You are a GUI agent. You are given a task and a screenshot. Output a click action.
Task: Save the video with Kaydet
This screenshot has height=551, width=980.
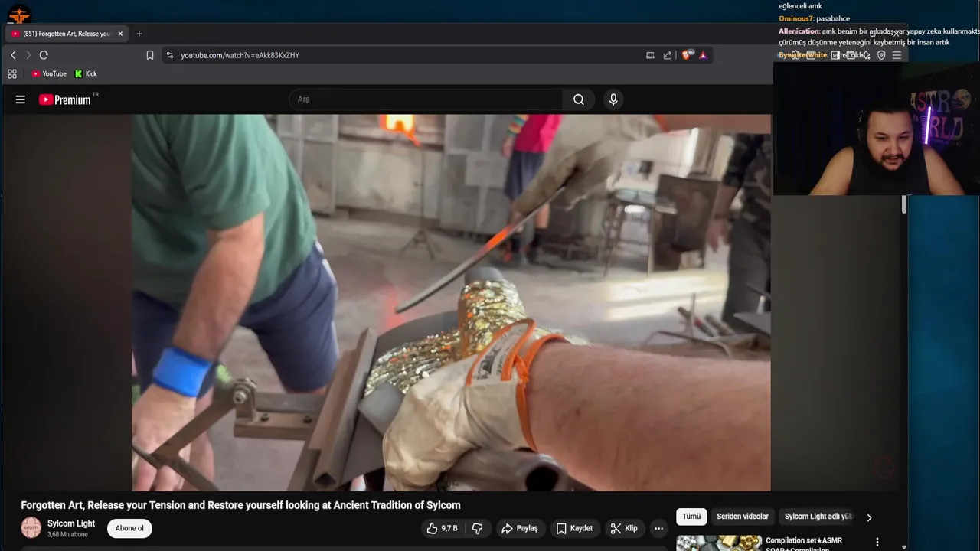click(x=574, y=528)
